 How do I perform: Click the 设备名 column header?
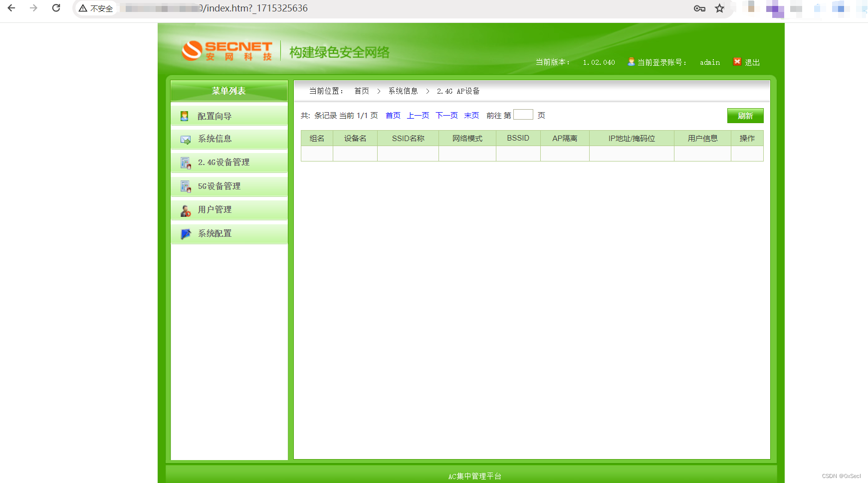point(355,139)
